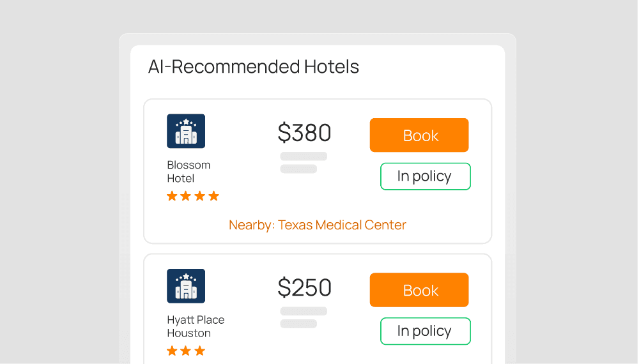Select the Blossom Hotel name text

point(189,172)
